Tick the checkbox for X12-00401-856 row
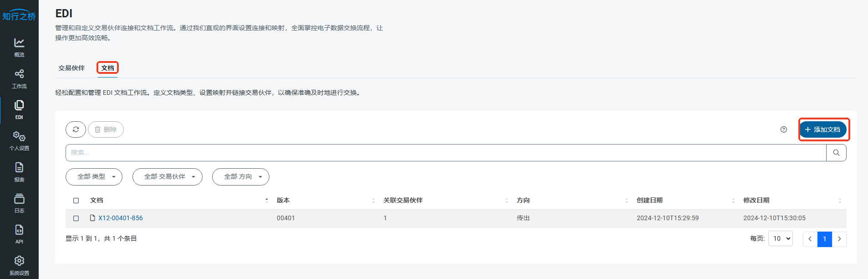 [x=76, y=218]
